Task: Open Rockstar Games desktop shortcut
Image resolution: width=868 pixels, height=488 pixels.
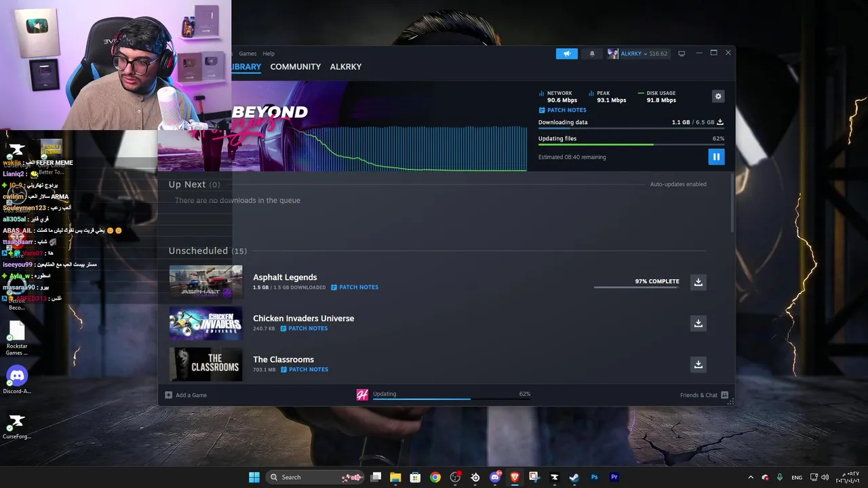Action: coord(17,338)
